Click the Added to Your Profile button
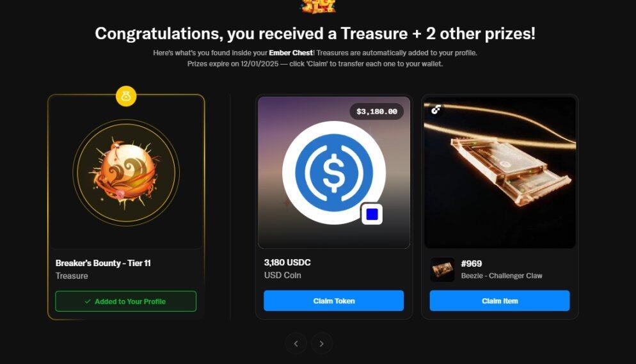 [126, 301]
